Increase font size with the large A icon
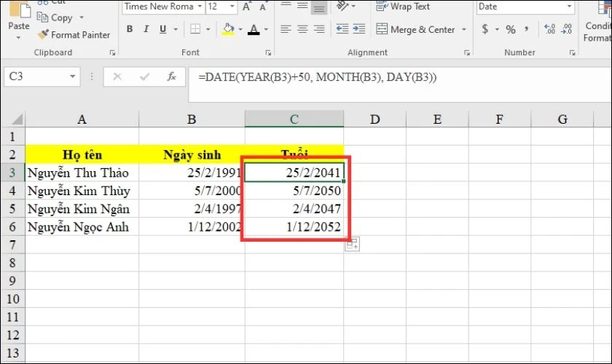The width and height of the screenshot is (612, 364). (x=247, y=7)
